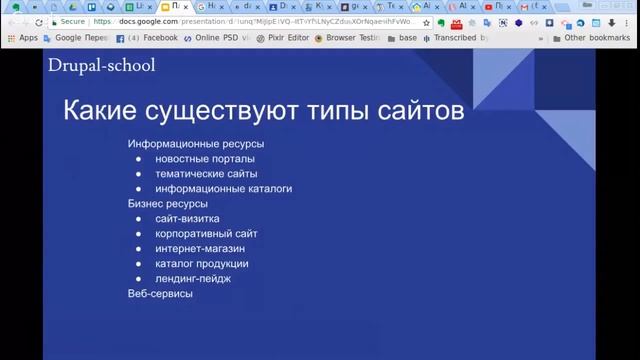Switch to the pinned Evernote tab
The image size is (640, 360).
(16, 7)
